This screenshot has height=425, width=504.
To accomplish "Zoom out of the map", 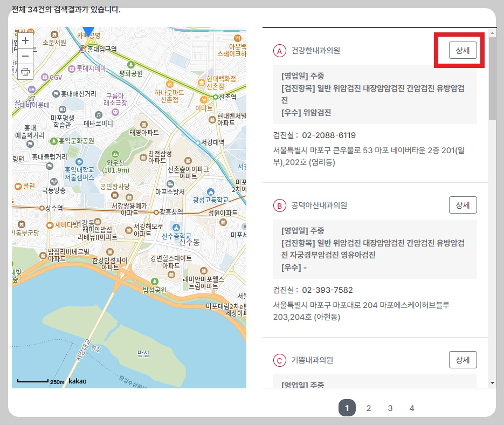I will point(25,56).
